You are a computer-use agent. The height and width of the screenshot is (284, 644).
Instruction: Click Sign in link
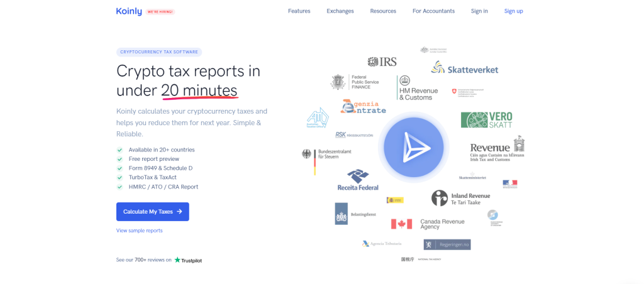click(479, 11)
